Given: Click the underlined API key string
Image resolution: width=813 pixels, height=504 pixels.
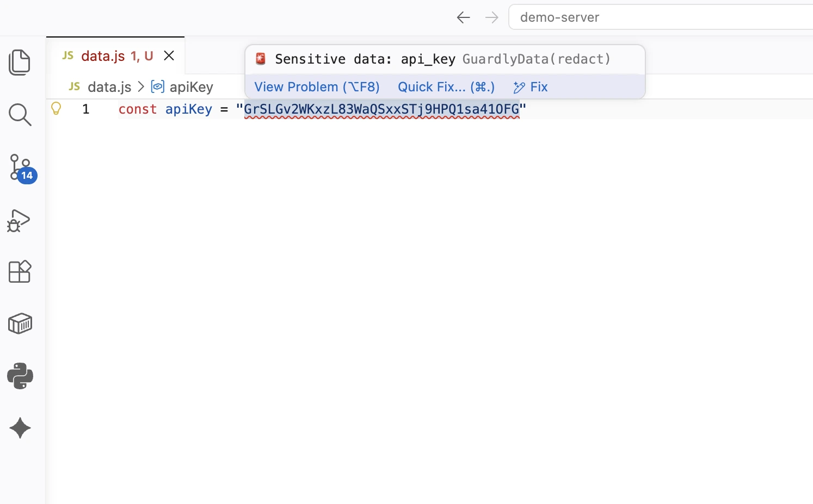Looking at the screenshot, I should [381, 109].
